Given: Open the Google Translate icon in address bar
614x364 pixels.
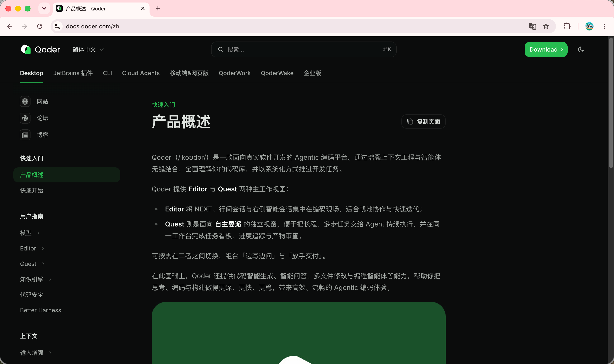Looking at the screenshot, I should coord(532,26).
